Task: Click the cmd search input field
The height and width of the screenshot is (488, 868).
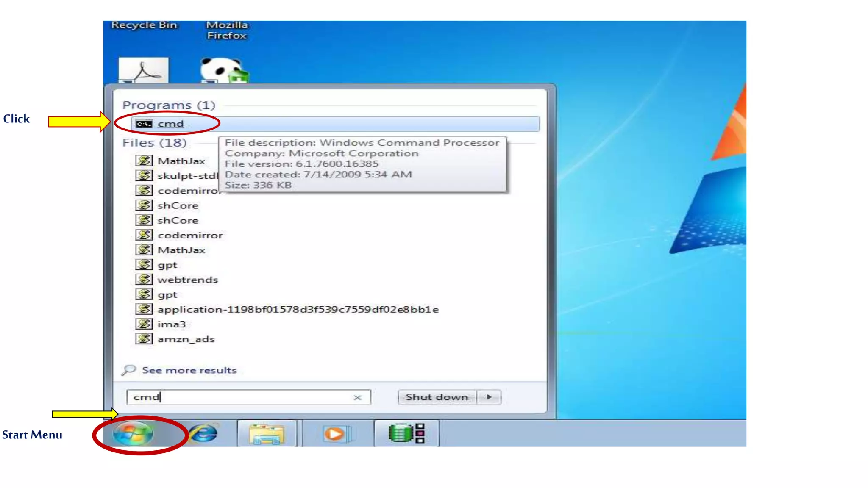Action: [x=249, y=397]
